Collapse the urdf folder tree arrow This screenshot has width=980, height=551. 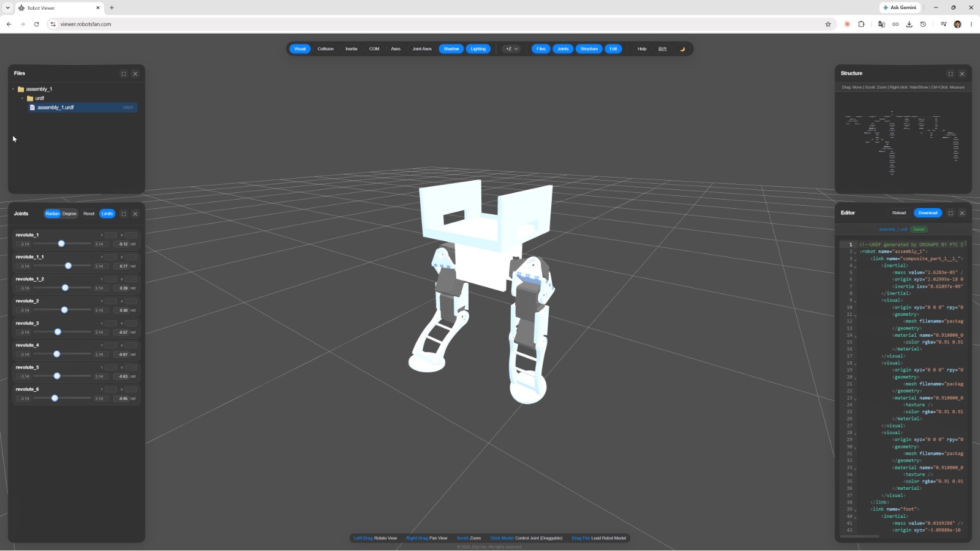coord(23,98)
